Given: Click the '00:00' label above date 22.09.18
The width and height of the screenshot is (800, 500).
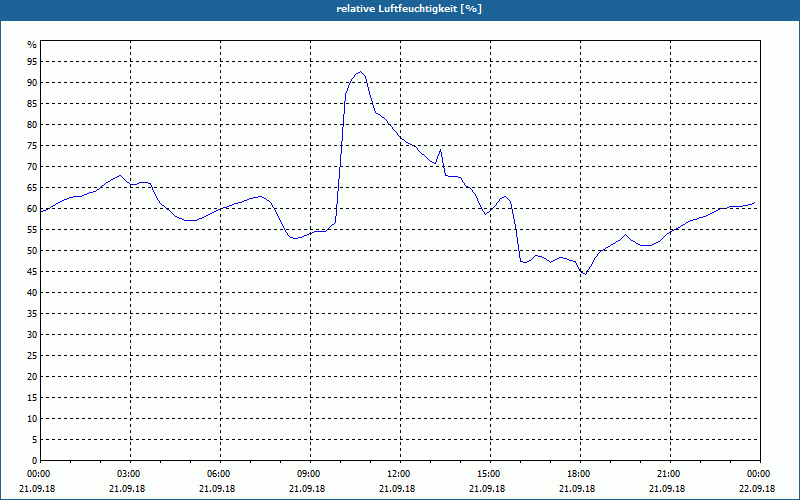Looking at the screenshot, I should 759,474.
